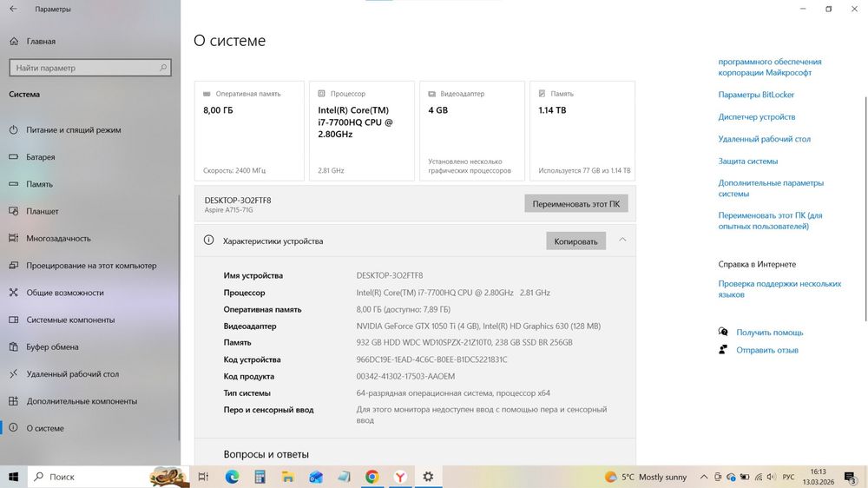Open the Outlook mail app on taskbar
Screen dimensions: 868x488
point(316,477)
